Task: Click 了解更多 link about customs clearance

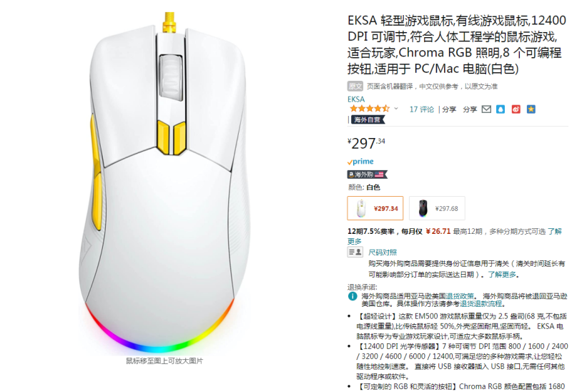Action: pos(502,275)
